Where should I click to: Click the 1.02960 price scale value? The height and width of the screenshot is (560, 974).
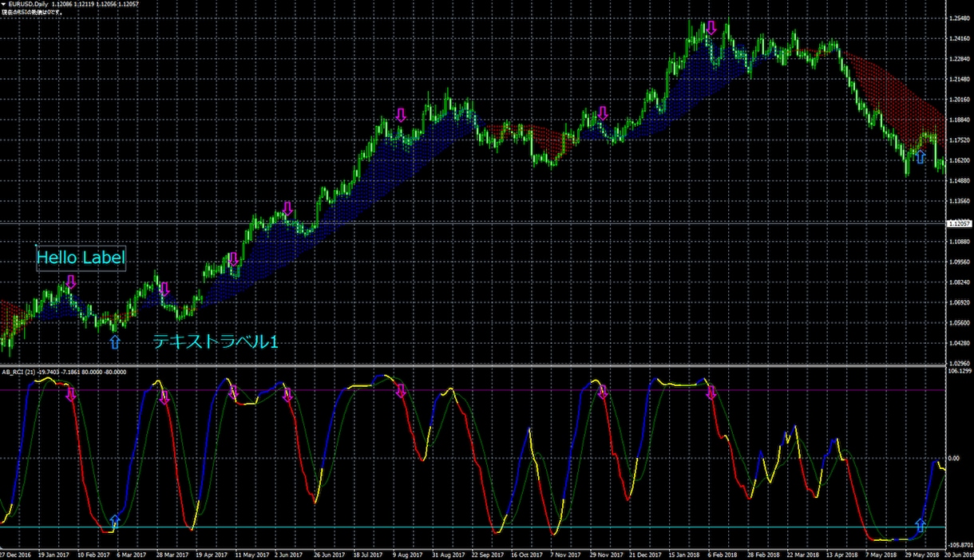[x=958, y=363]
